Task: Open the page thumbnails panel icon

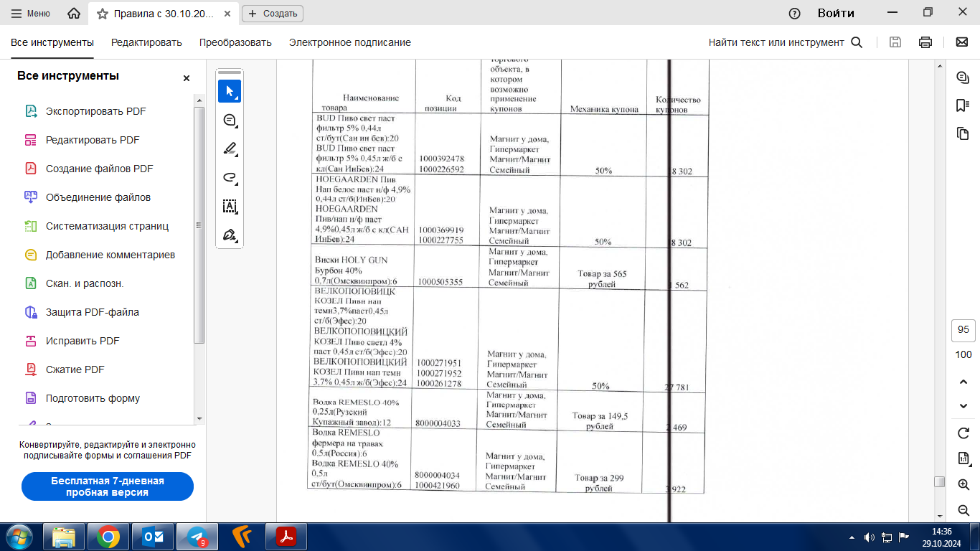Action: tap(963, 133)
